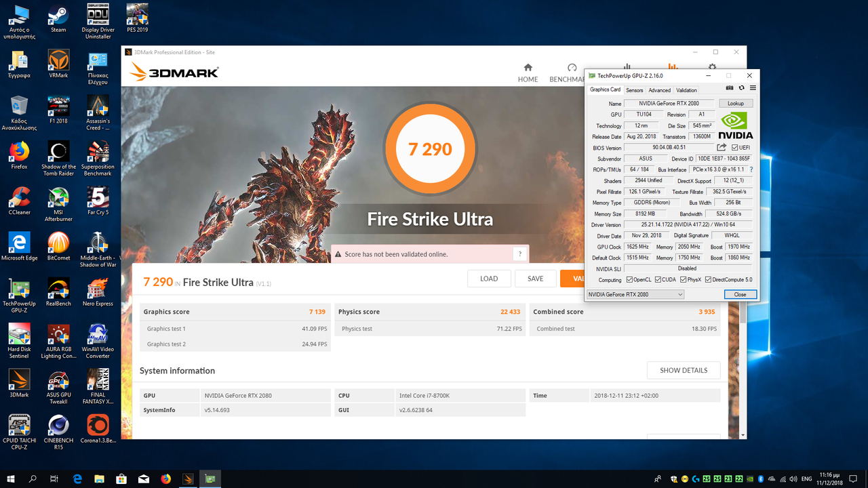Click the SAVE button in 3DMark
This screenshot has height=488, width=868.
click(535, 279)
